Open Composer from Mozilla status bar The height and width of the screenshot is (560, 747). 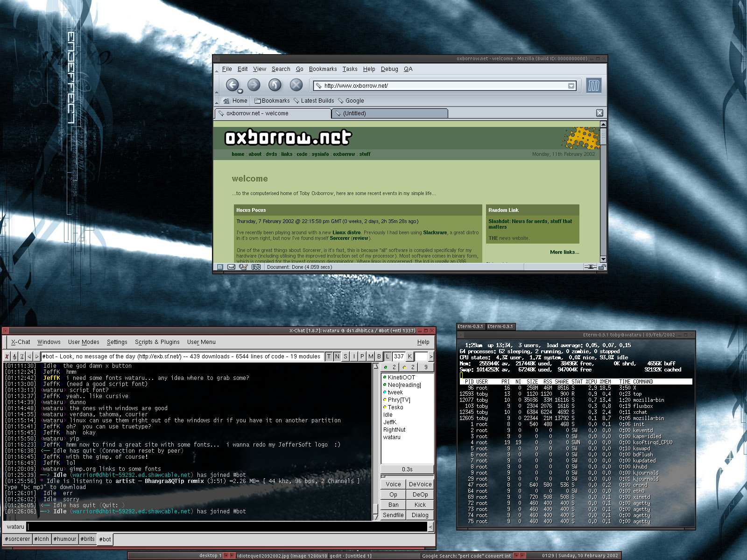coord(243,267)
